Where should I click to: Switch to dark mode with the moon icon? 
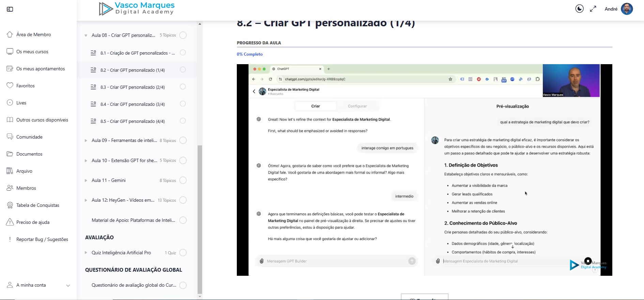pos(579,9)
